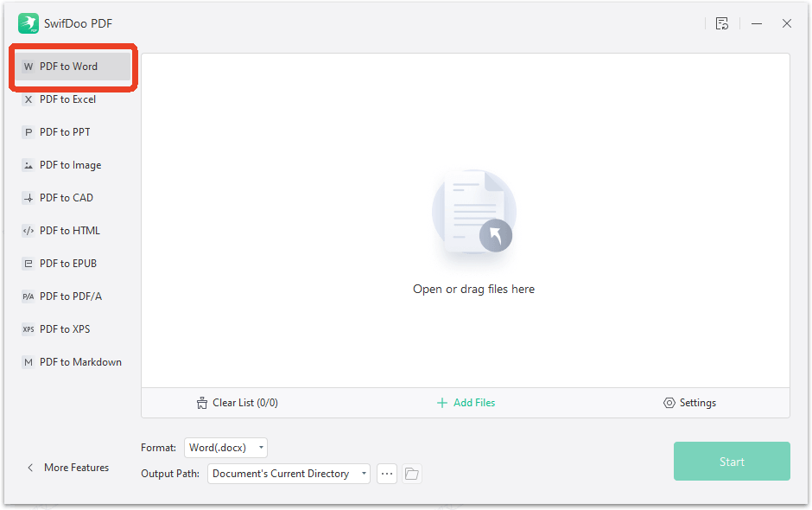Click the Start conversion button
Image resolution: width=812 pixels, height=510 pixels.
732,462
